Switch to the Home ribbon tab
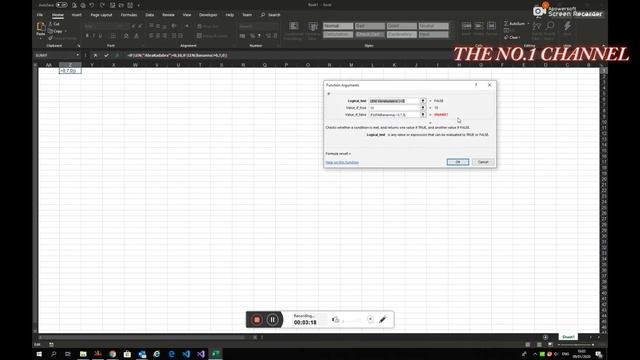The width and height of the screenshot is (640, 360). point(58,15)
